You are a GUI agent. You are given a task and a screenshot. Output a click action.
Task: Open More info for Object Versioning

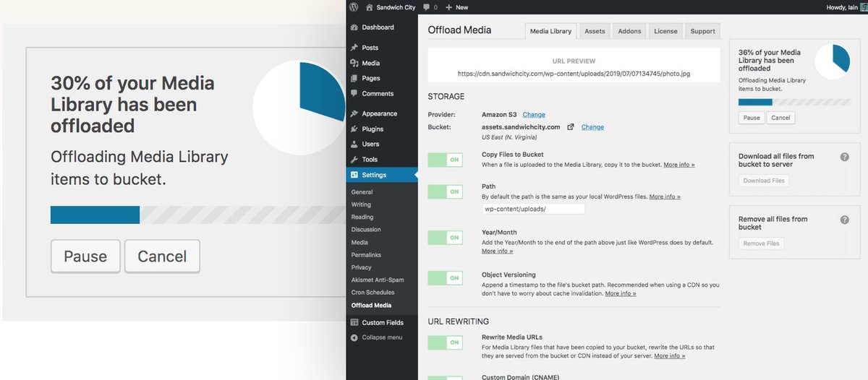pos(621,293)
